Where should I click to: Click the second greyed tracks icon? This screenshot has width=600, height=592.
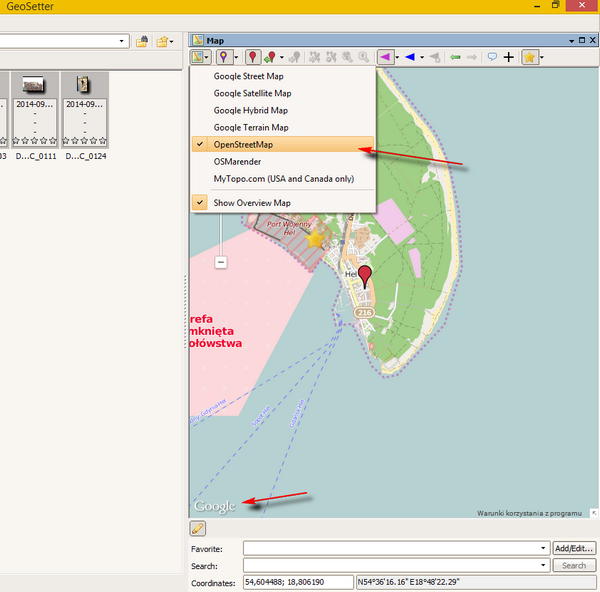pos(331,57)
